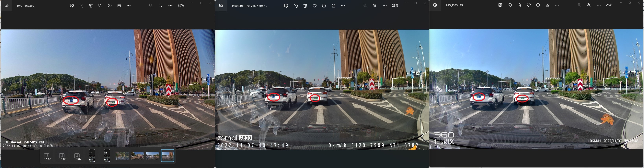This screenshot has width=644, height=168.
Task: Show file info in IMG_1385.JPG window
Action: (538, 5)
